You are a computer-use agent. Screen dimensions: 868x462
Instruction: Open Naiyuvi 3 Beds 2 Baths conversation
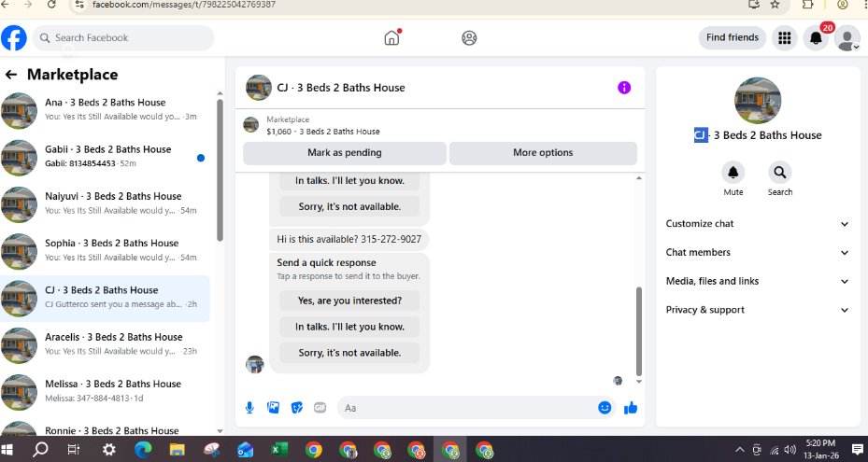[106, 204]
